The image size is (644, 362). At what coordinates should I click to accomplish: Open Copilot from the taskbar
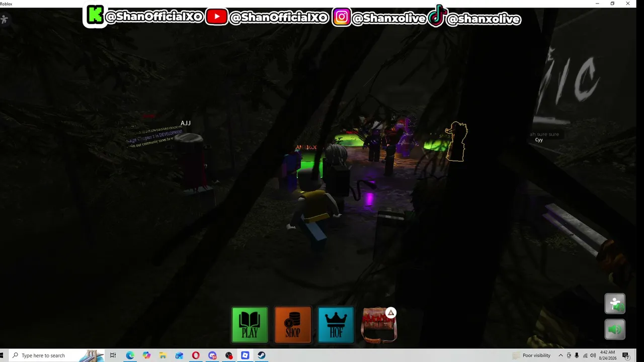[x=146, y=355]
